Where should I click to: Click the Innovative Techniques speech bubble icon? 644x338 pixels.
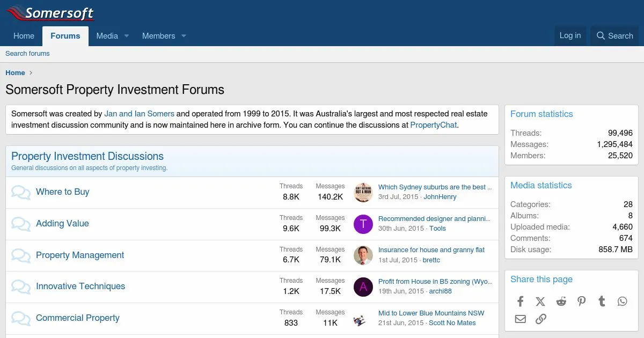click(x=21, y=286)
